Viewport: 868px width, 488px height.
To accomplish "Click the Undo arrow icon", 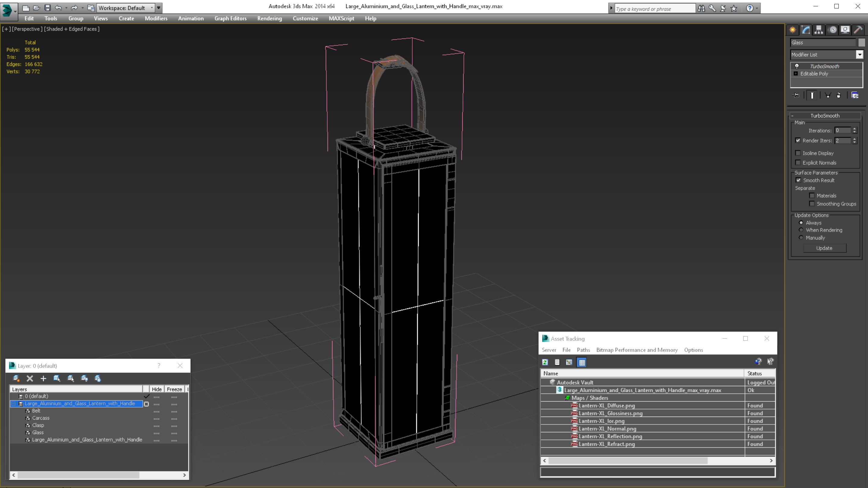I will pyautogui.click(x=58, y=8).
